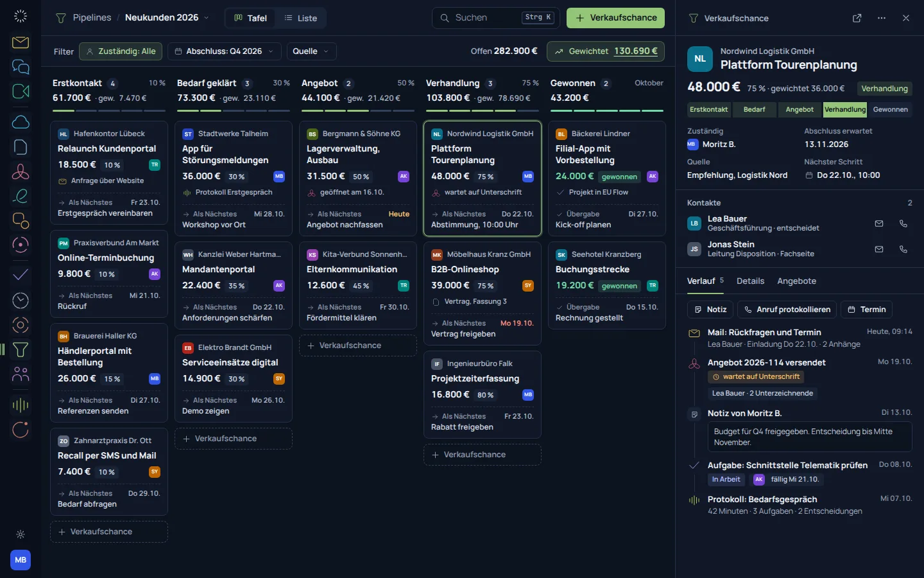924x578 pixels.
Task: Open the mail icon in the sidebar
Action: (21, 42)
